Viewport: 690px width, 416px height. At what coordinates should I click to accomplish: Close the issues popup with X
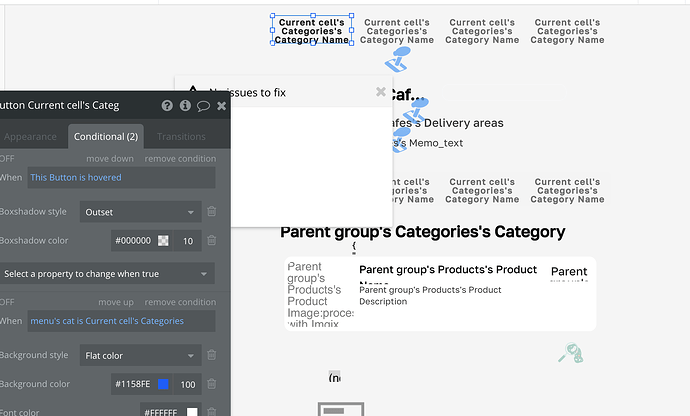380,92
